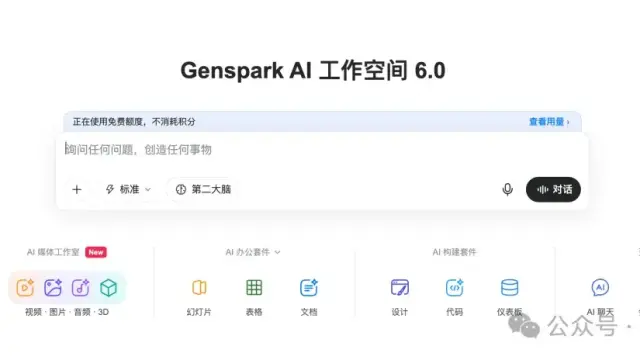The width and height of the screenshot is (640, 360).
Task: Click the Genspark AI 工作空间 6.0 heading
Action: pyautogui.click(x=313, y=71)
